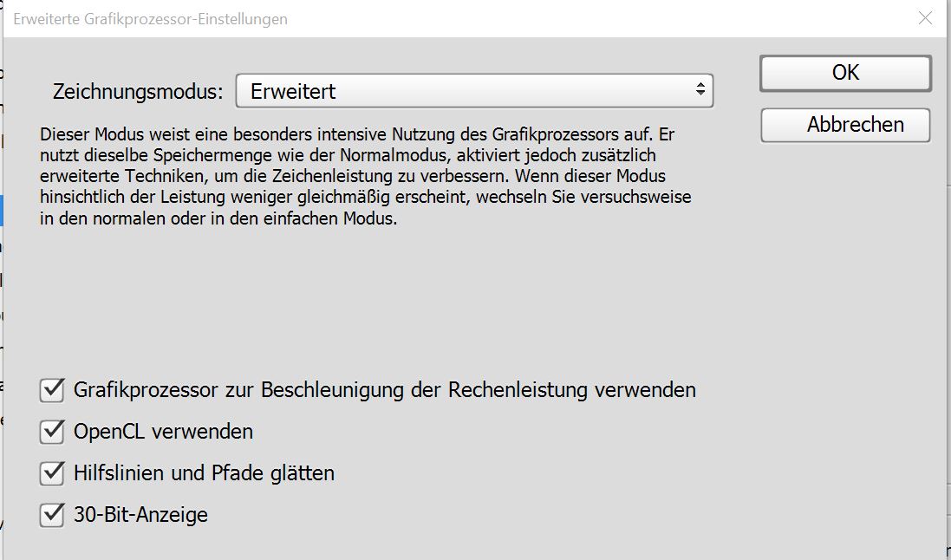
Task: Click the Hilfslinien und Pfade glätten label
Action: pos(204,473)
